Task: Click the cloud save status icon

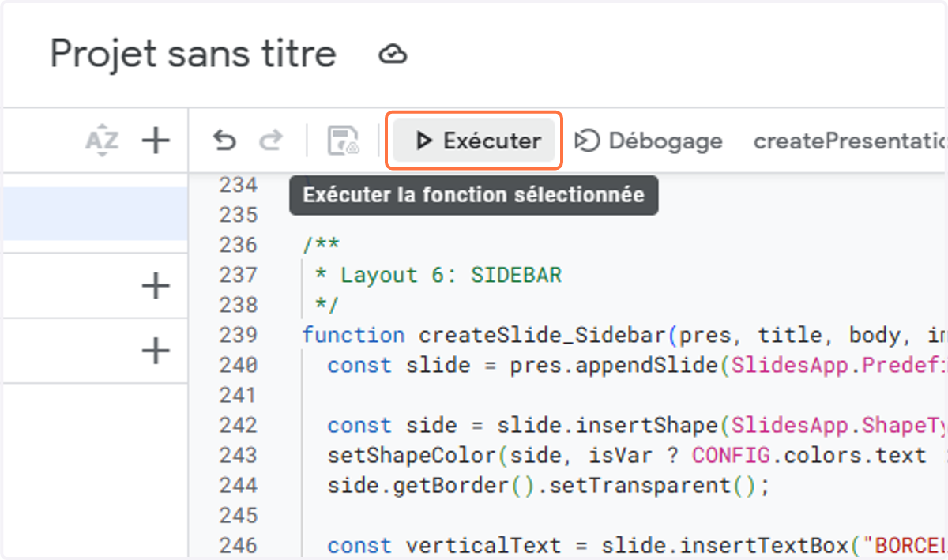Action: point(393,54)
